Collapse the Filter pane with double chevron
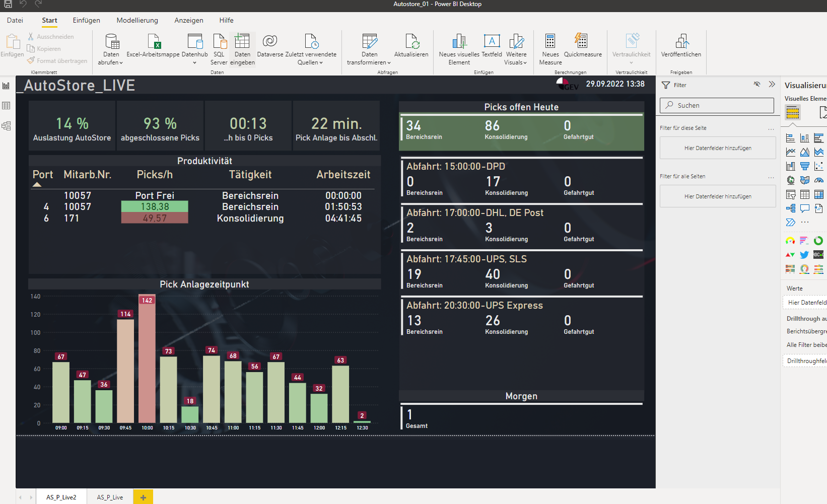This screenshot has width=827, height=504. [x=772, y=85]
